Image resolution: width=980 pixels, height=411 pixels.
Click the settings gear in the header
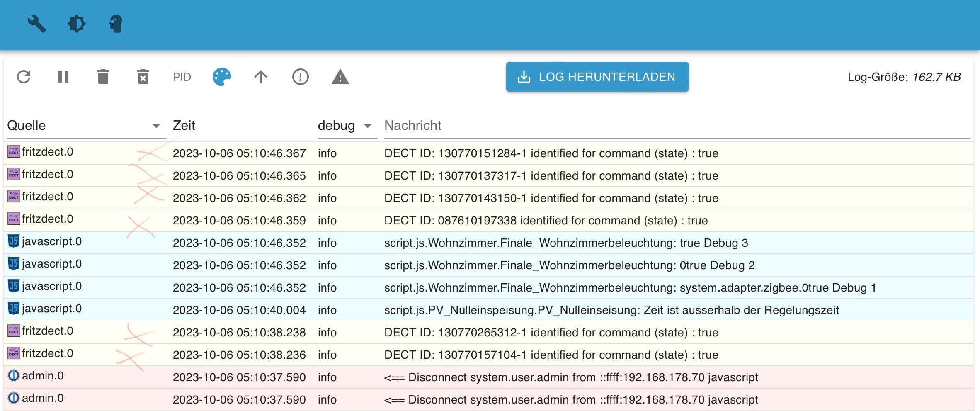click(x=76, y=24)
